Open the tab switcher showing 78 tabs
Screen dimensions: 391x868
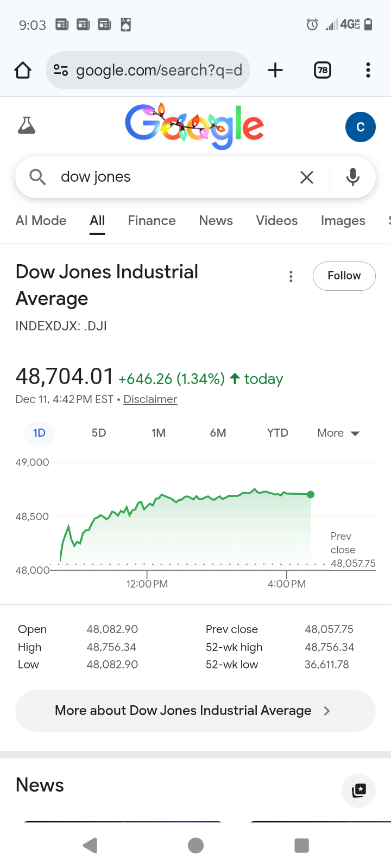(323, 70)
